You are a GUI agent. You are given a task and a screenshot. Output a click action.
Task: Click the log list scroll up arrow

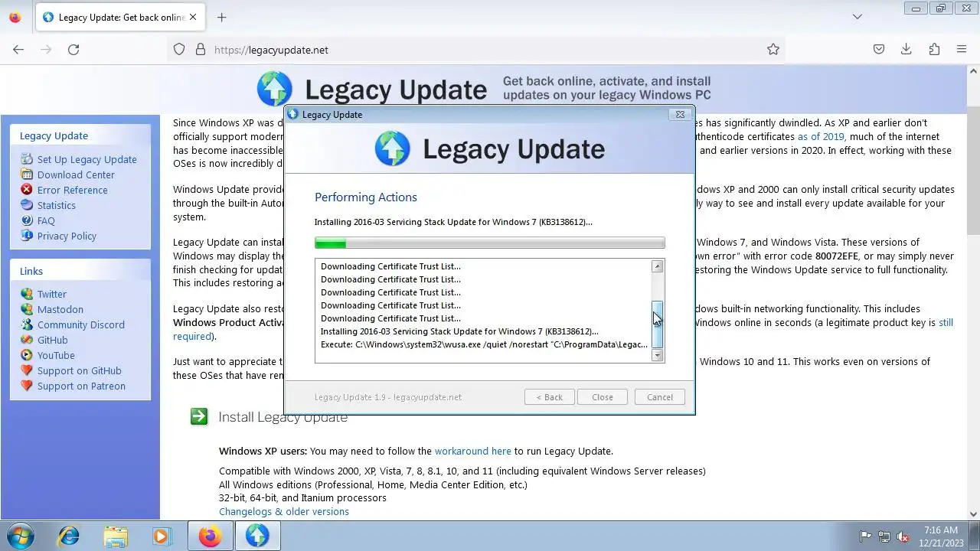click(657, 266)
